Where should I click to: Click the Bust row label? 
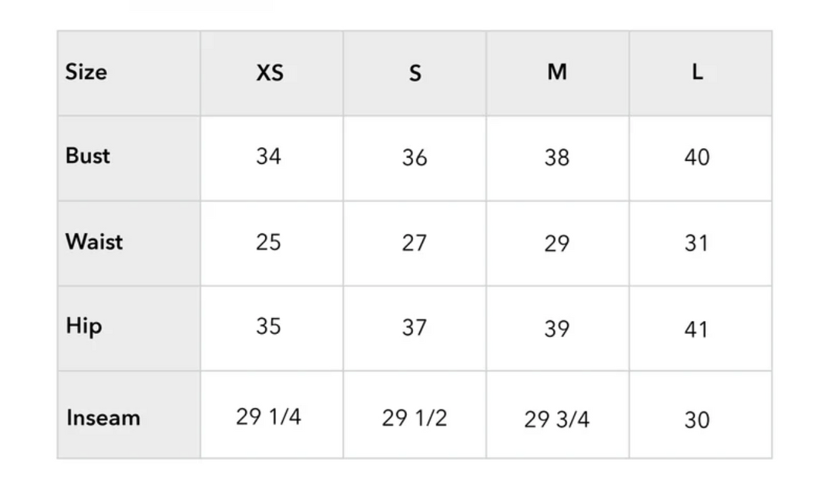click(x=88, y=156)
